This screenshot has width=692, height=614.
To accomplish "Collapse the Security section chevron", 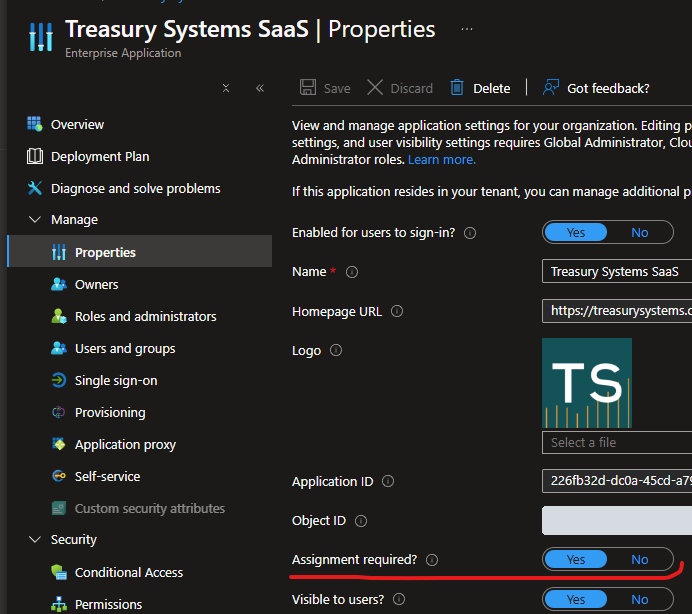I will click(35, 539).
